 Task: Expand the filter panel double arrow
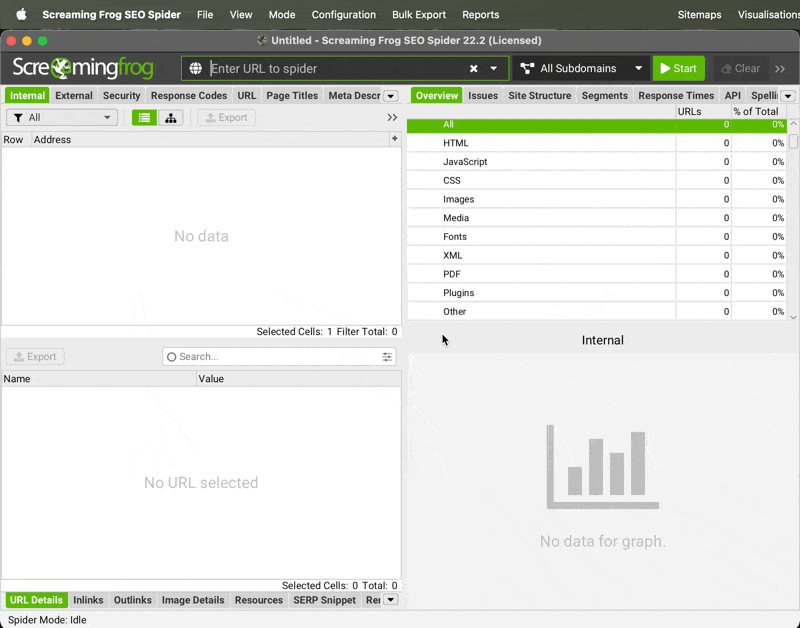point(392,118)
